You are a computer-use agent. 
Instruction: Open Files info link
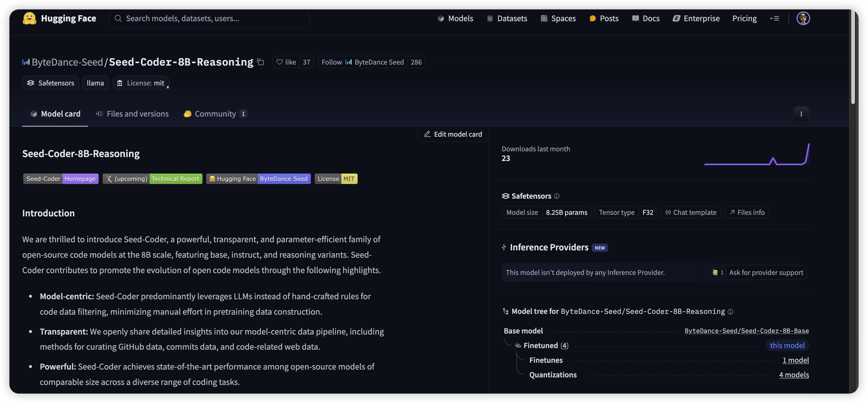[x=747, y=212]
